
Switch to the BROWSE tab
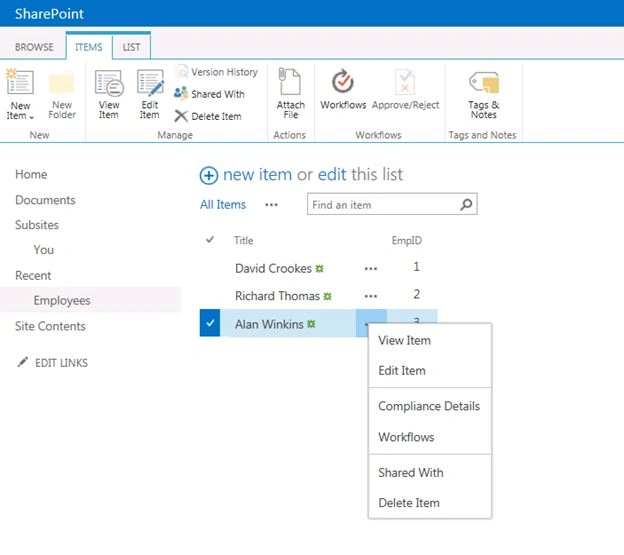(x=34, y=47)
